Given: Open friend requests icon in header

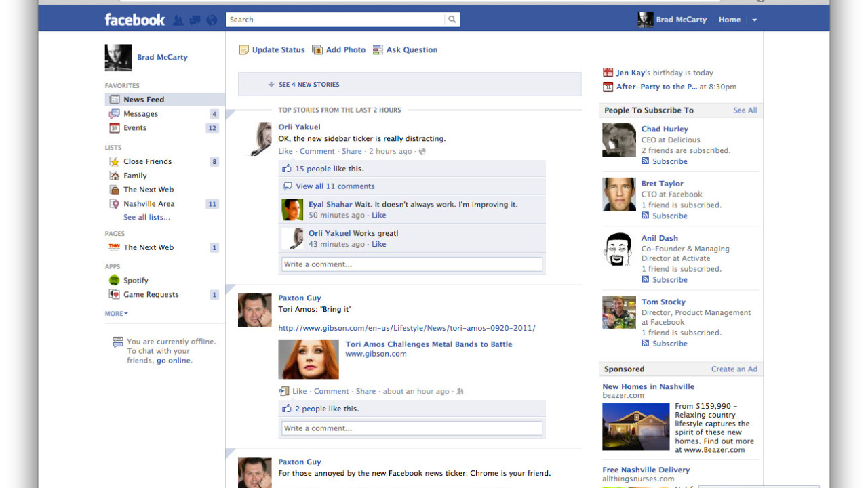Looking at the screenshot, I should pyautogui.click(x=178, y=20).
